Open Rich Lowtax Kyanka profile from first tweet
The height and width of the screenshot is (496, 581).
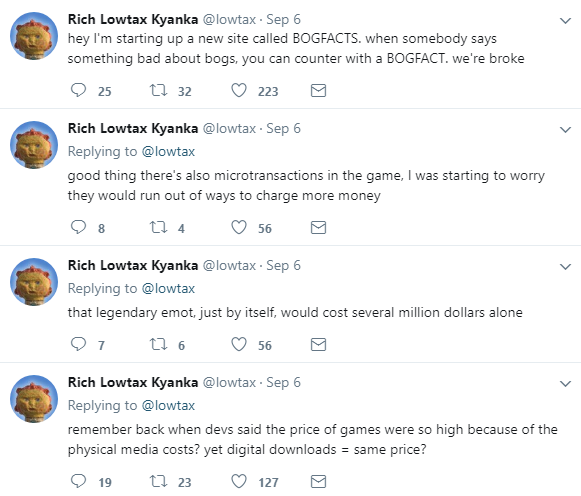pyautogui.click(x=133, y=19)
